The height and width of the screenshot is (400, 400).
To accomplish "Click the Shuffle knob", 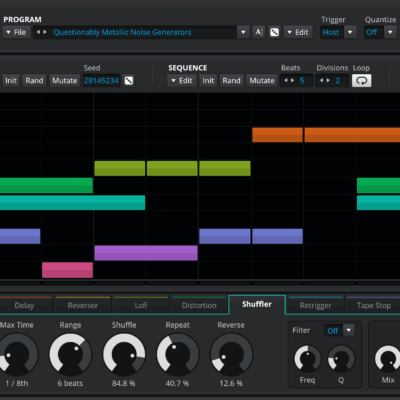I will tap(124, 354).
